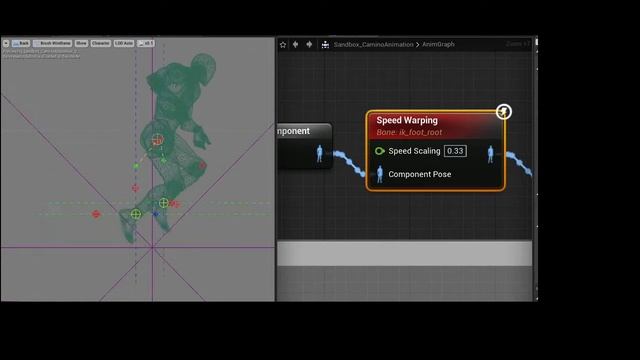Open the Show menu in viewport
Screen dimensions: 640x360
(81, 43)
